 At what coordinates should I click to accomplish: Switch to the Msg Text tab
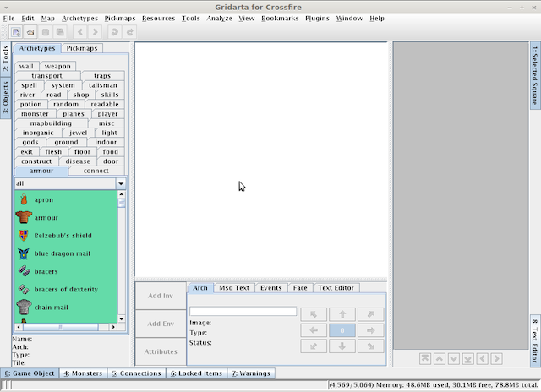coord(234,288)
